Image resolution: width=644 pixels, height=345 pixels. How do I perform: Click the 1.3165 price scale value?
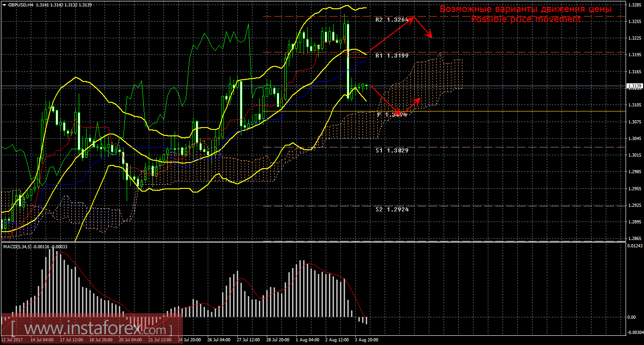point(634,72)
